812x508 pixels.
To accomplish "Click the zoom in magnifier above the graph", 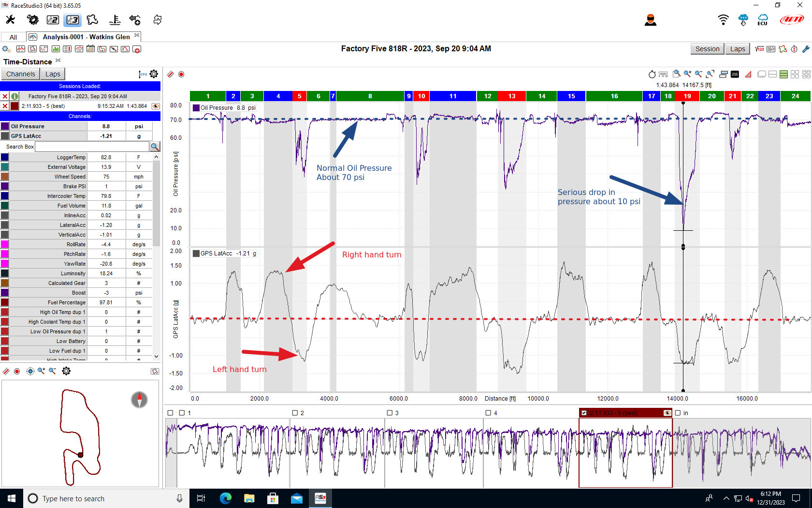I will (x=687, y=74).
